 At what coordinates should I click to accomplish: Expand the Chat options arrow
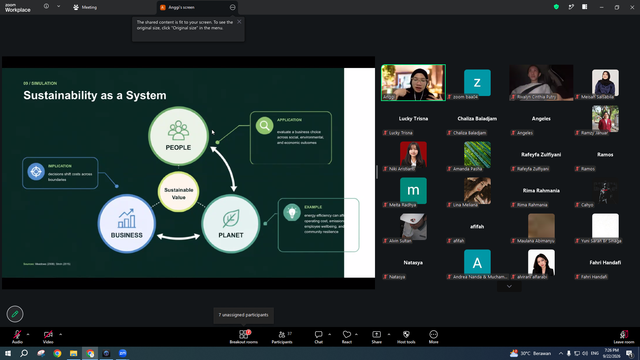(x=329, y=334)
